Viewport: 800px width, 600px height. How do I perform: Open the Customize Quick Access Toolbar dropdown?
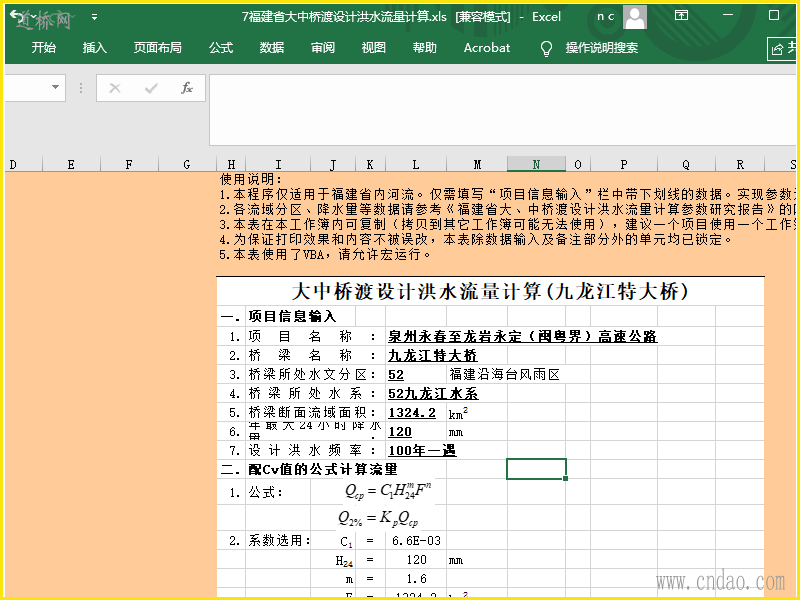click(94, 17)
